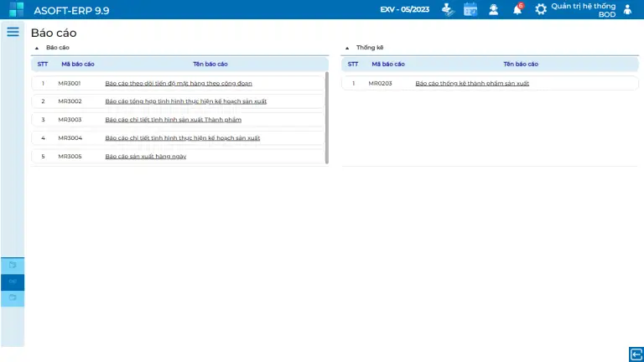Open Báo cáo thống kê thành phẩm sản xuất
Viewport: 644px width, 362px height.
472,83
